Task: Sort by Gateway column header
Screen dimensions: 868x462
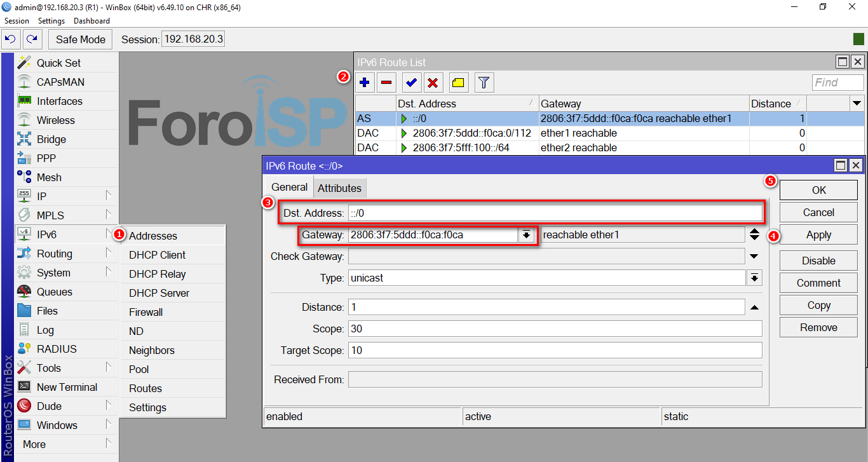Action: pyautogui.click(x=644, y=104)
